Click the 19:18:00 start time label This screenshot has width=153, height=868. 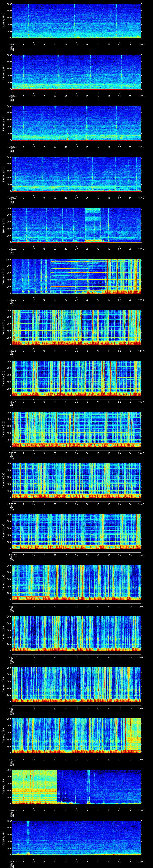coord(12,402)
